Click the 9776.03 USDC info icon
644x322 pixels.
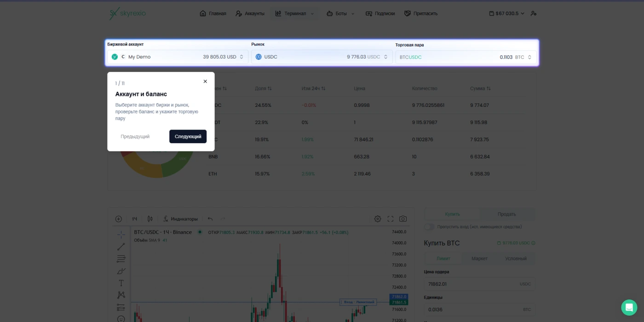533,243
